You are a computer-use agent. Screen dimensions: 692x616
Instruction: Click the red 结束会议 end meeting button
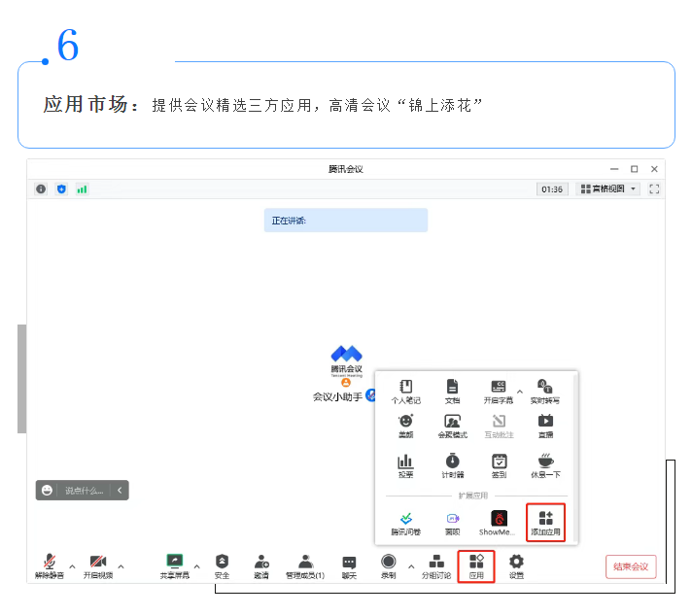coord(631,566)
